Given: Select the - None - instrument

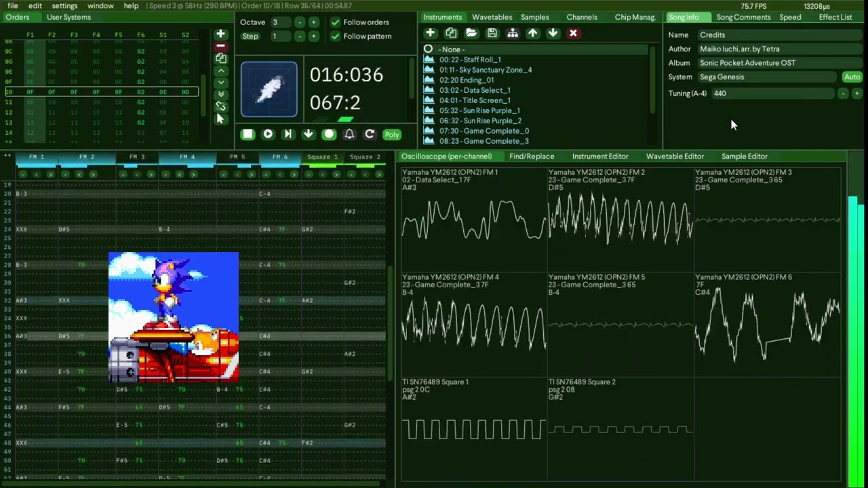Looking at the screenshot, I should pos(536,49).
